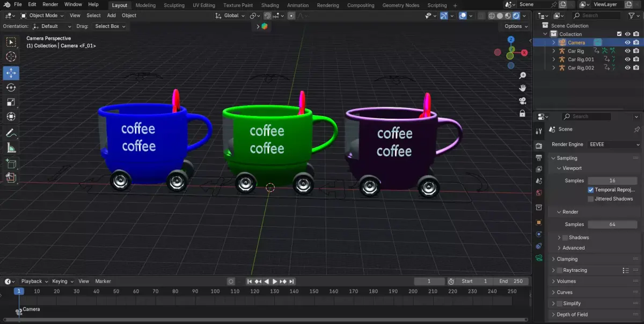644x324 pixels.
Task: Pick the Scale tool
Action: (11, 102)
